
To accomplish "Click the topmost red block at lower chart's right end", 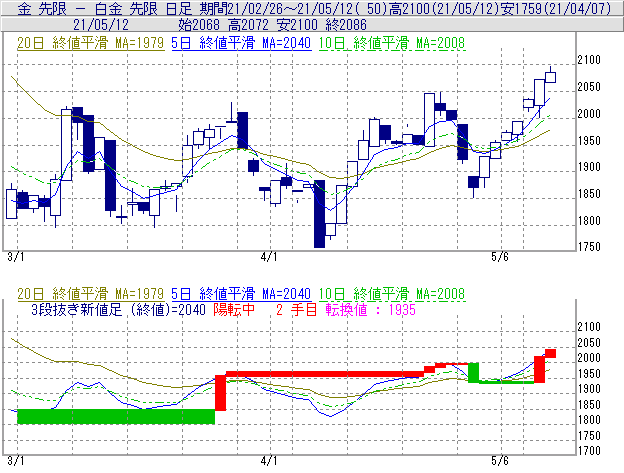I will coord(550,353).
